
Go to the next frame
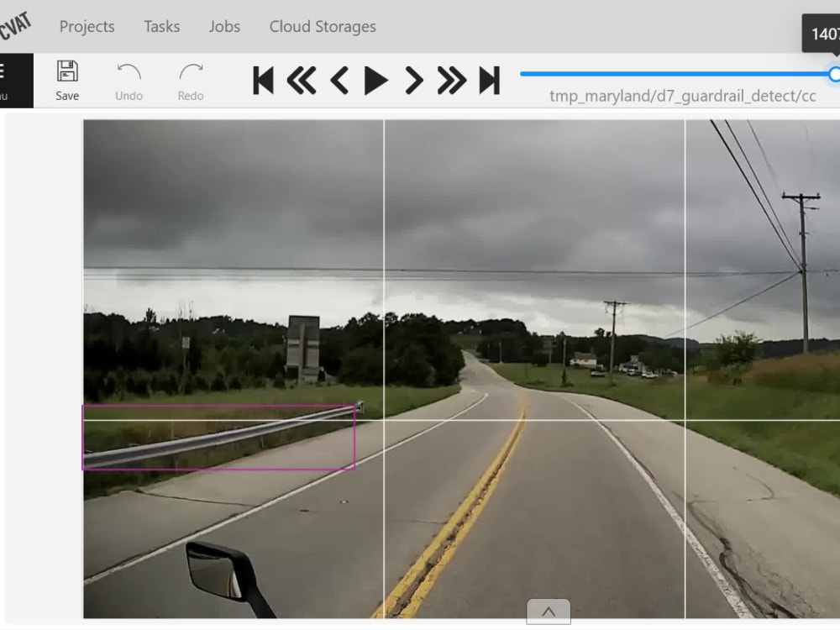[413, 81]
